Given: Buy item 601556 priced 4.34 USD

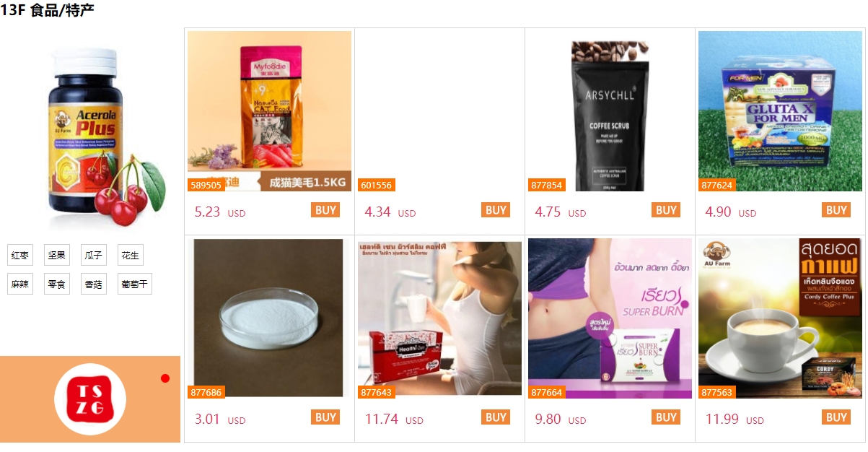Looking at the screenshot, I should click(496, 210).
